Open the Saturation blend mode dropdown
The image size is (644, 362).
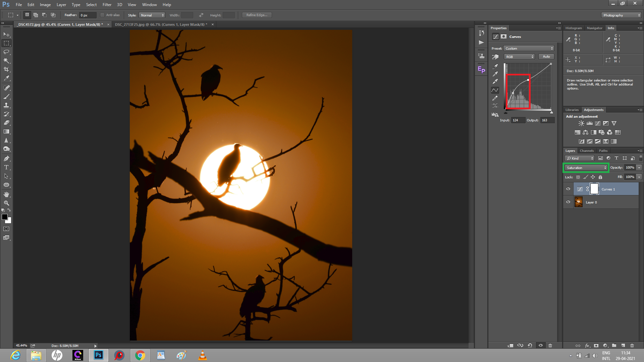coord(586,168)
